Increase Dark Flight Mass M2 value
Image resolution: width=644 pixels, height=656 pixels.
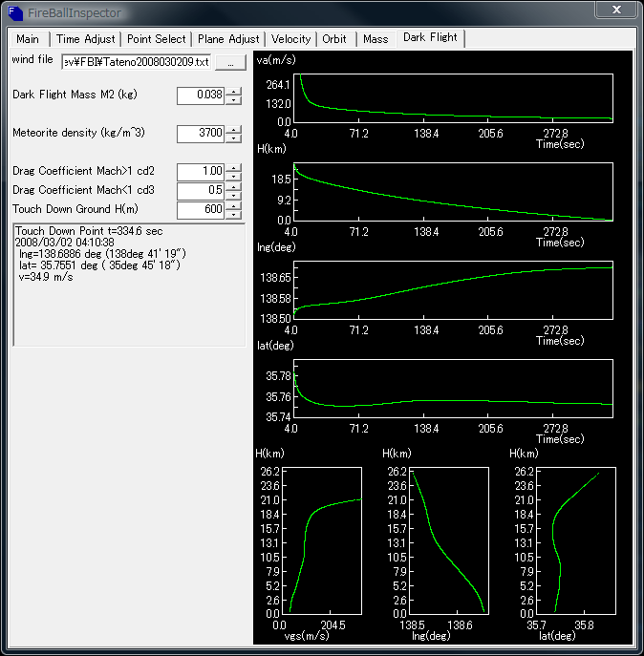[x=234, y=92]
